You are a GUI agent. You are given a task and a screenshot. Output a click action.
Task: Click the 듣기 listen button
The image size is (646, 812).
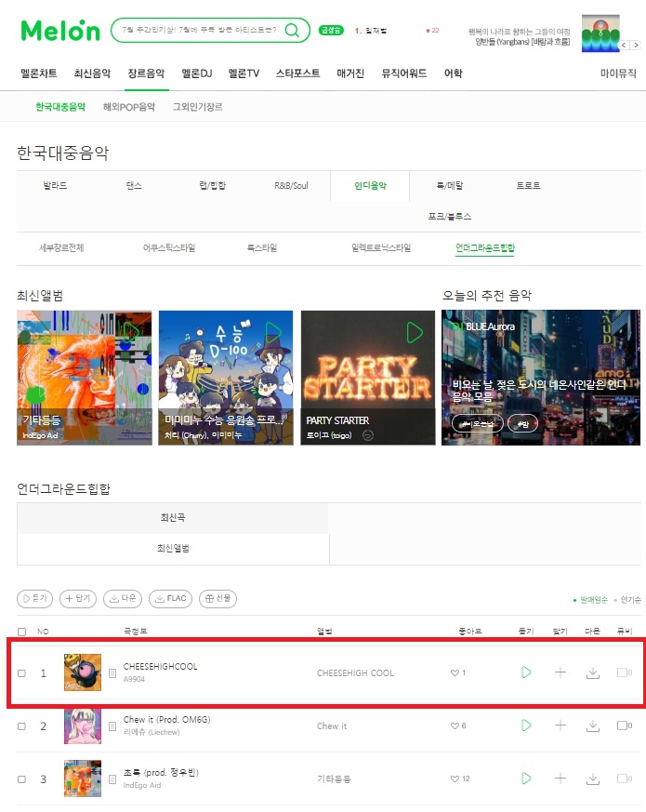(x=35, y=598)
